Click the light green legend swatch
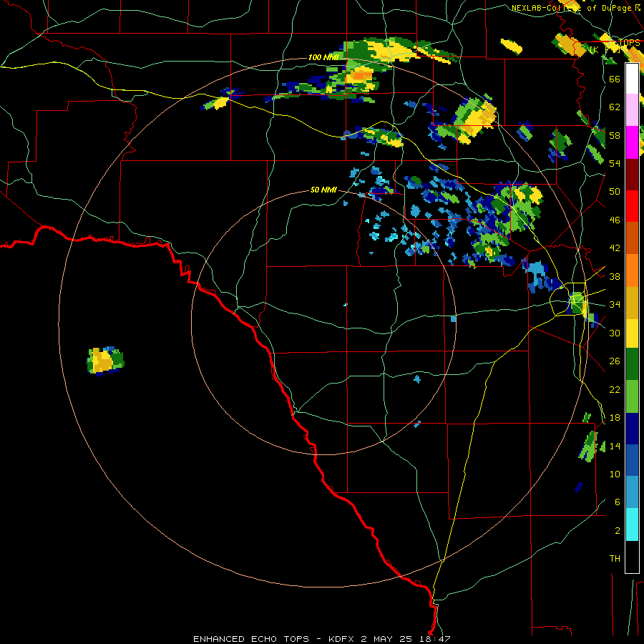Image resolution: width=644 pixels, height=644 pixels. point(632,396)
